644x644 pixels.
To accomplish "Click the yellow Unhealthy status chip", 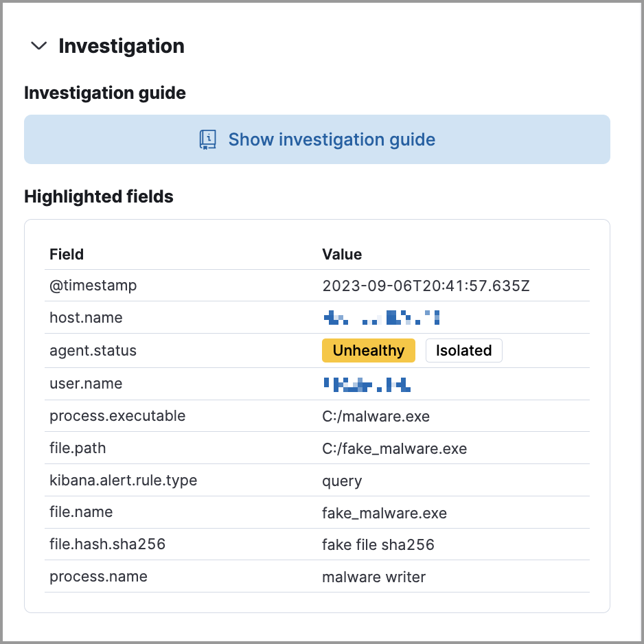I will [368, 350].
